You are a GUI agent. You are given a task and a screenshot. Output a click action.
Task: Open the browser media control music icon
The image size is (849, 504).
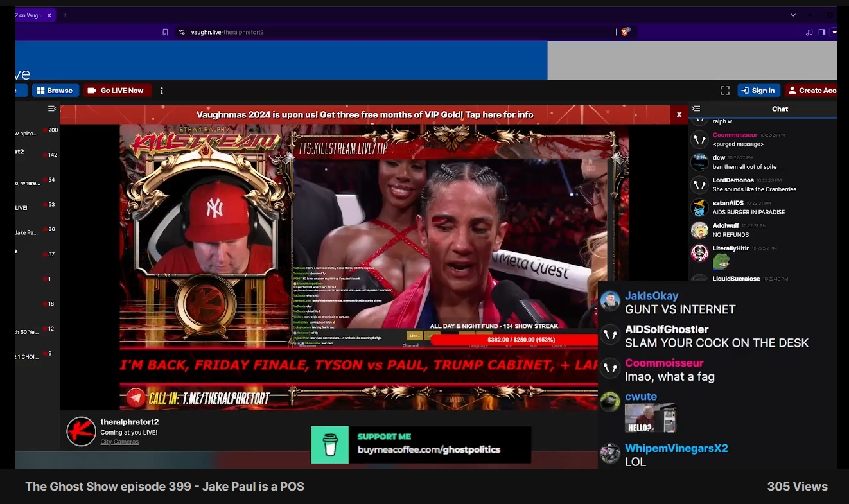click(x=809, y=32)
